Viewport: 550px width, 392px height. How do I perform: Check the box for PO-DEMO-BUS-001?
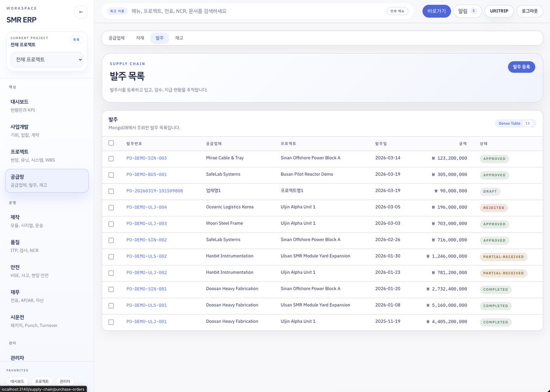point(111,175)
